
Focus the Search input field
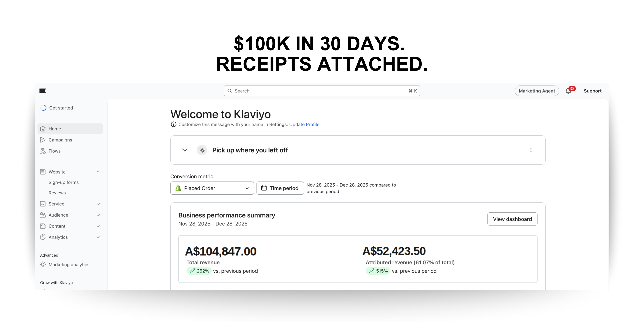(320, 91)
